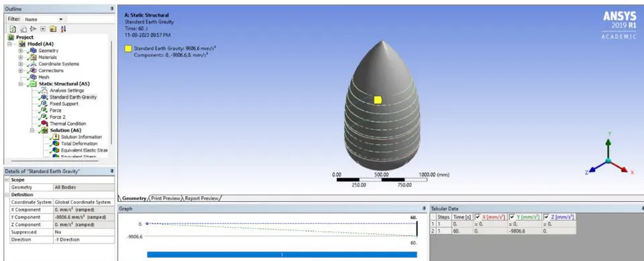Switch to the Print Preview tab
The height and width of the screenshot is (261, 644).
click(x=166, y=198)
